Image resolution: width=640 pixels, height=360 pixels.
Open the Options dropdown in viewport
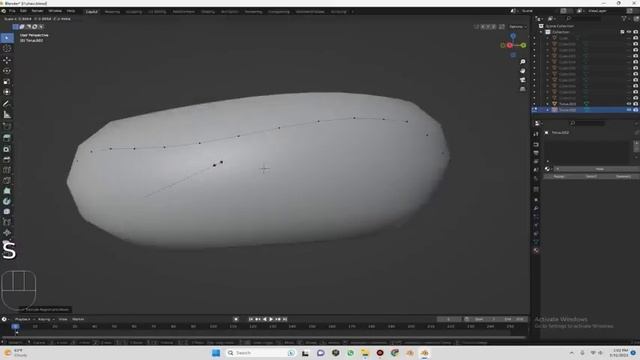[x=518, y=27]
